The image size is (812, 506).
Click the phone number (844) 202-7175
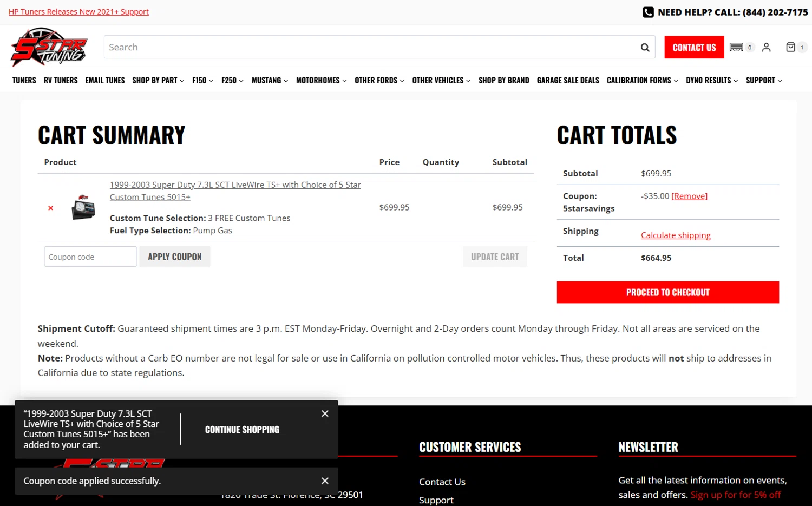tap(775, 12)
